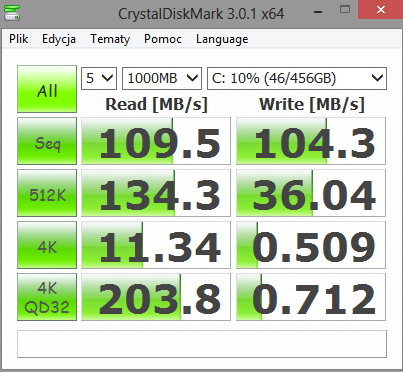Click the 4K QD32 write result 0.712
Viewport: 403px width, 372px height.
(x=311, y=297)
